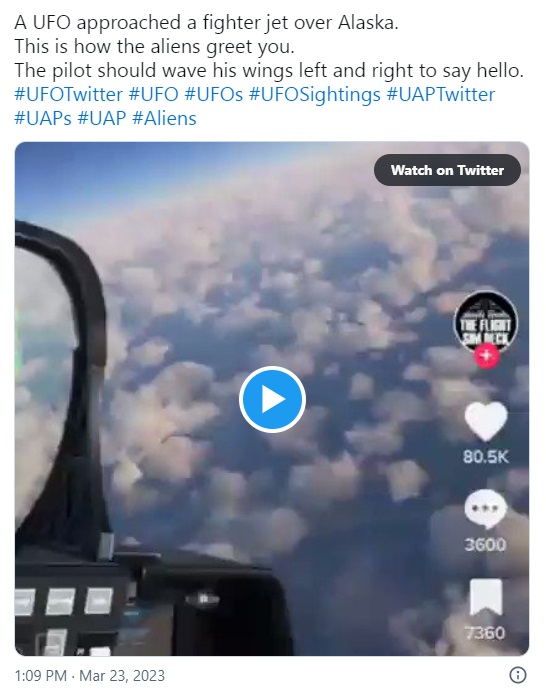Click the 7360 bookmarks count

(x=486, y=633)
